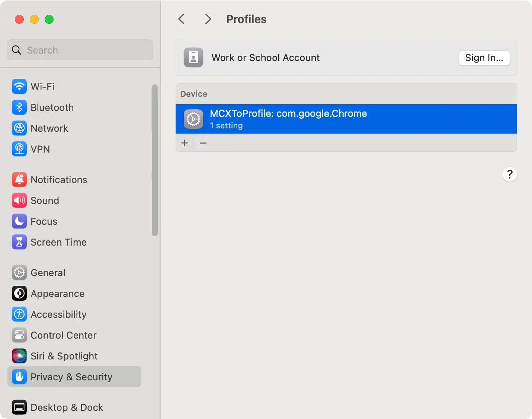This screenshot has height=419, width=532.
Task: Add a profile with plus button
Action: pyautogui.click(x=185, y=143)
